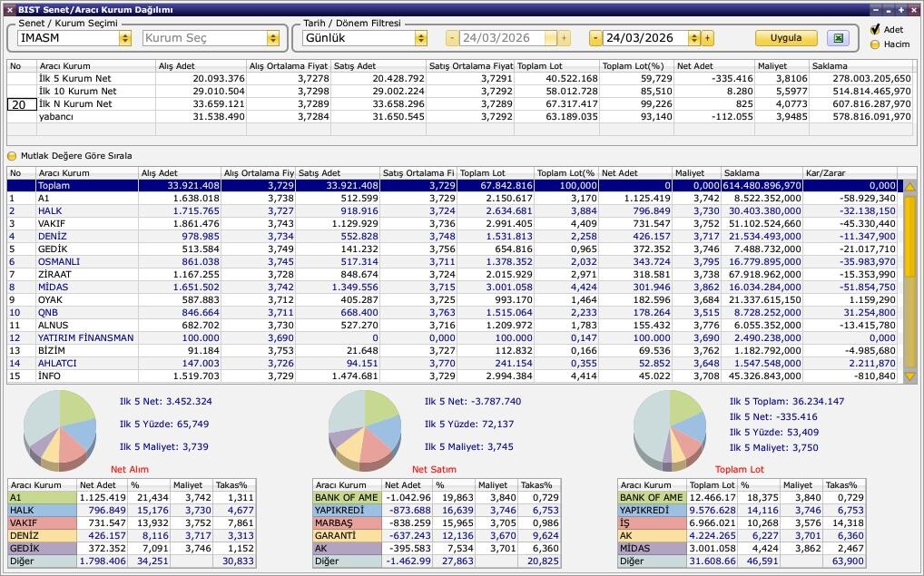The height and width of the screenshot is (576, 924).
Task: Open the IMASM symbol dropdown
Action: (124, 38)
